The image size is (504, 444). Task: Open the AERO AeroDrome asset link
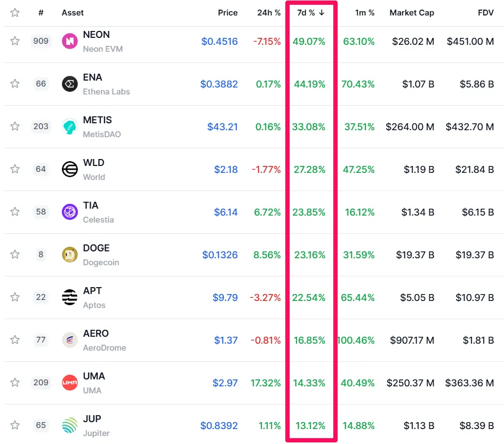pyautogui.click(x=96, y=334)
